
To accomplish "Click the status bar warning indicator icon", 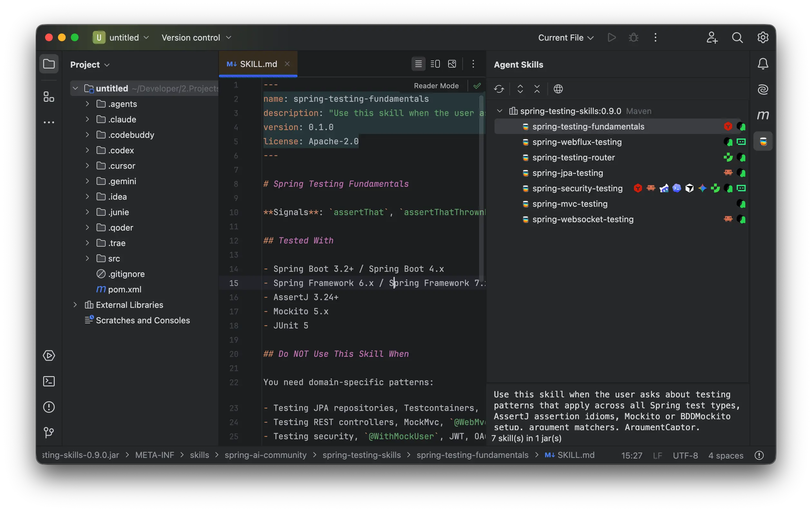I will pos(759,455).
